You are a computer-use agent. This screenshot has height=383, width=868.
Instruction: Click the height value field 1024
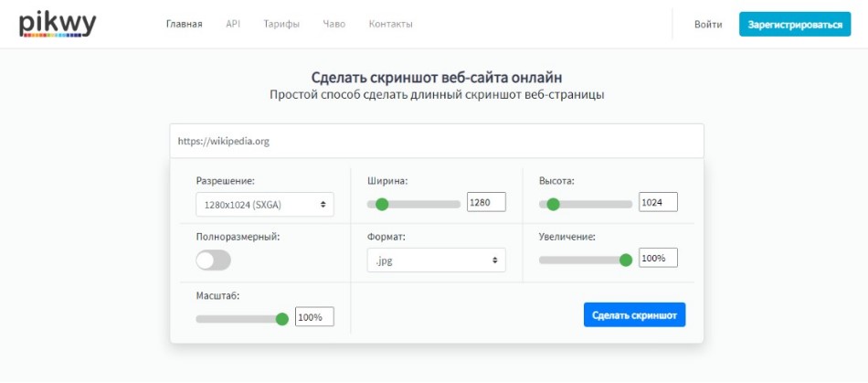(x=658, y=202)
